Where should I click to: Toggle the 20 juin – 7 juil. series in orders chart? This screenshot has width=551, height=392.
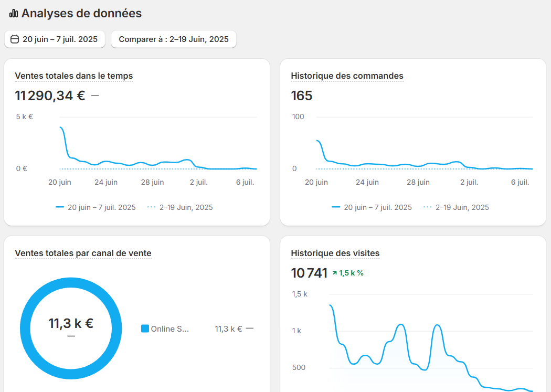click(x=372, y=207)
